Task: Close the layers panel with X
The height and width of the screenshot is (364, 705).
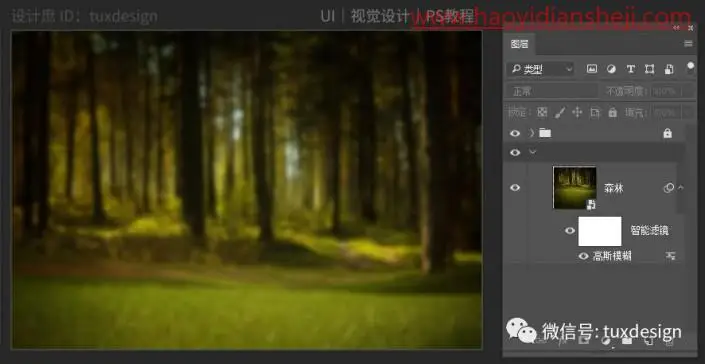Action: coord(691,28)
